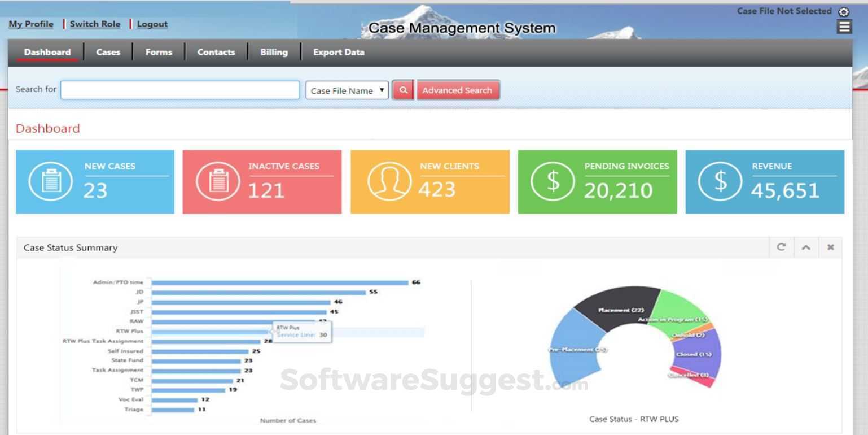Screen dimensions: 868x435
Task: Click the RTW Plus Task Assignment bar
Action: click(x=206, y=341)
